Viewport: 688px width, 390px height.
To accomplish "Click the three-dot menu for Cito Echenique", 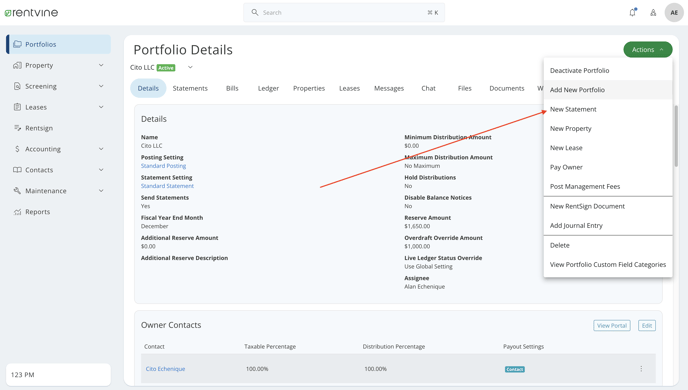I will (641, 369).
